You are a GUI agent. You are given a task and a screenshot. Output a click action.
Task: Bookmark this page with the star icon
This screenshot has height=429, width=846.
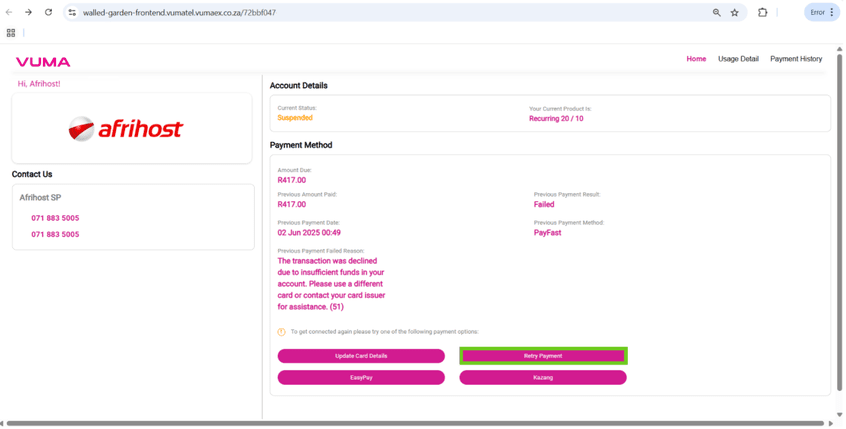pyautogui.click(x=734, y=13)
